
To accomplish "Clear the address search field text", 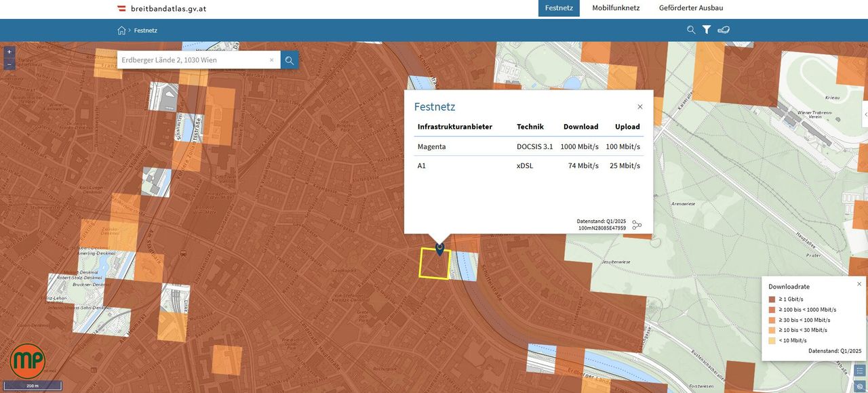I will pyautogui.click(x=272, y=60).
